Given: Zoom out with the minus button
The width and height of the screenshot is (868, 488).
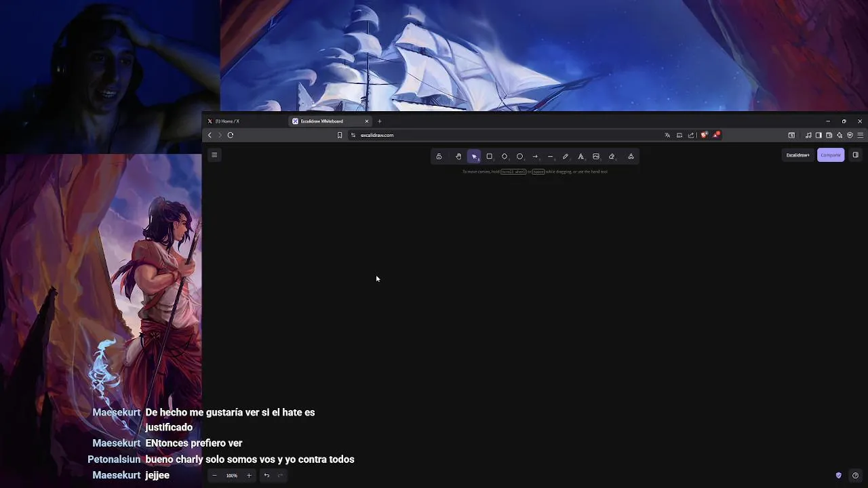Looking at the screenshot, I should pyautogui.click(x=214, y=476).
